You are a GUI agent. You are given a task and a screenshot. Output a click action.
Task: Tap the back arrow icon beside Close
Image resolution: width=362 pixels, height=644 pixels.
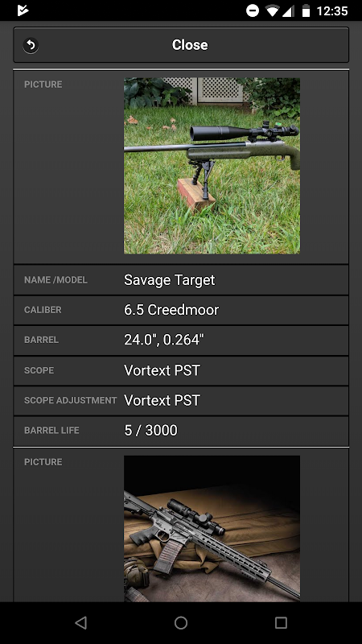pyautogui.click(x=31, y=45)
